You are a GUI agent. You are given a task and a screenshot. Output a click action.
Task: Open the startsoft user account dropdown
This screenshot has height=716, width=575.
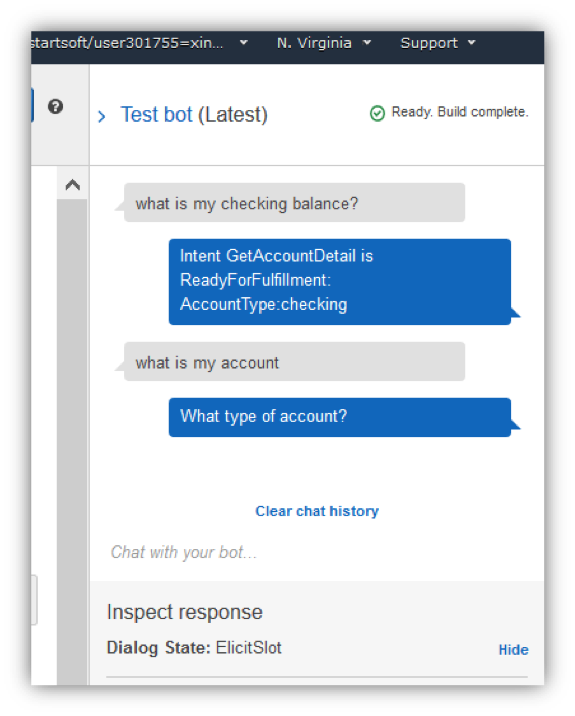139,43
